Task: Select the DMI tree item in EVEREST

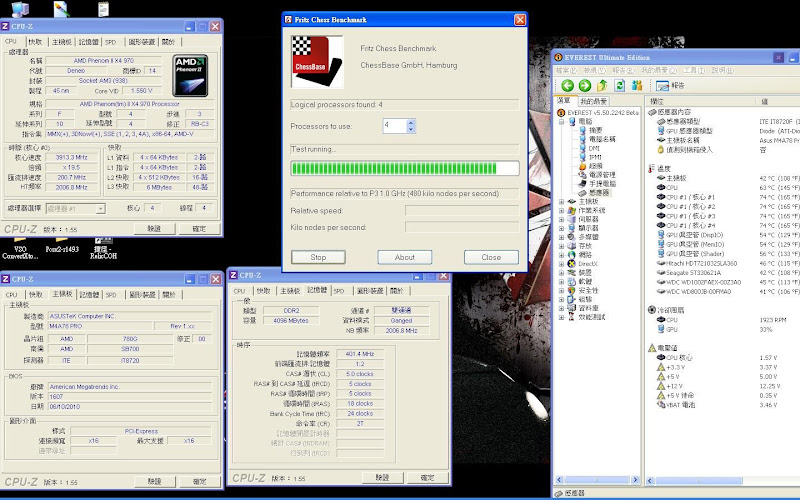Action: [x=594, y=148]
